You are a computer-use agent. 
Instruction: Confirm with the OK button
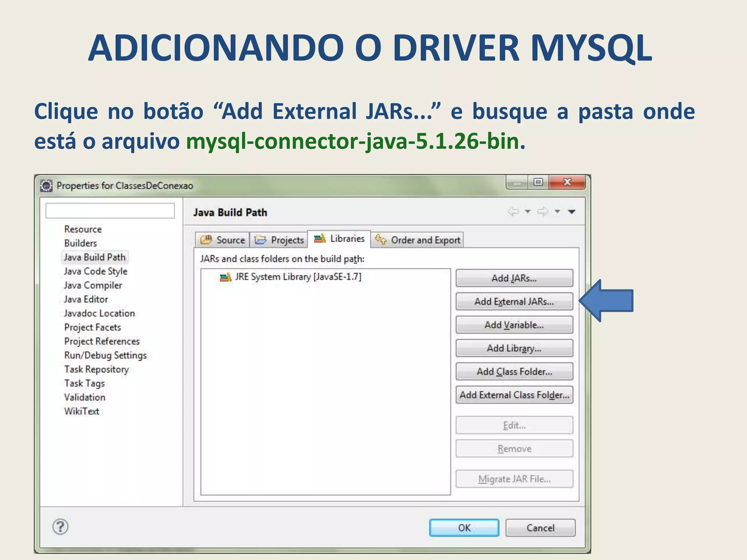pos(464,528)
